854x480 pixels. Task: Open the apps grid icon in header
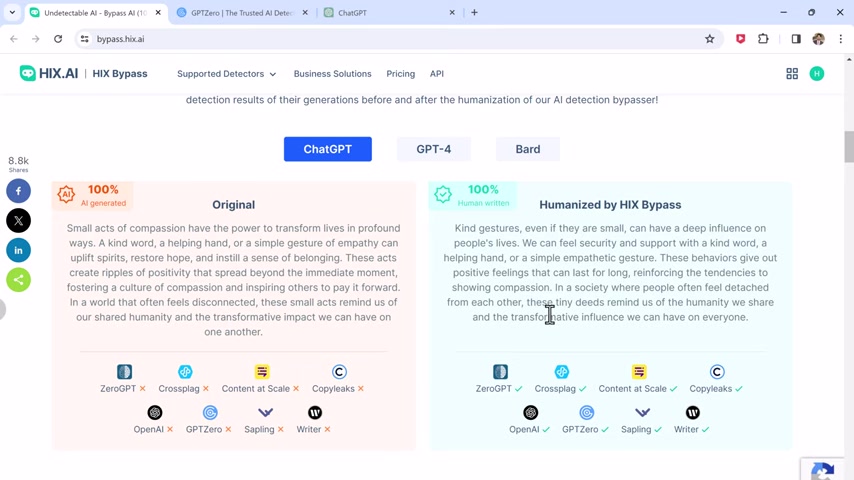[x=792, y=74]
